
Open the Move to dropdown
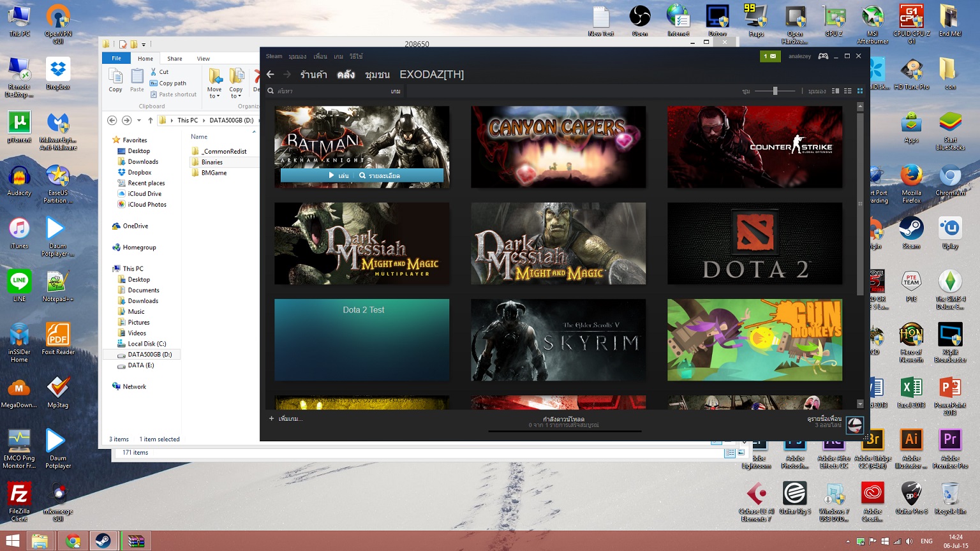tap(214, 83)
